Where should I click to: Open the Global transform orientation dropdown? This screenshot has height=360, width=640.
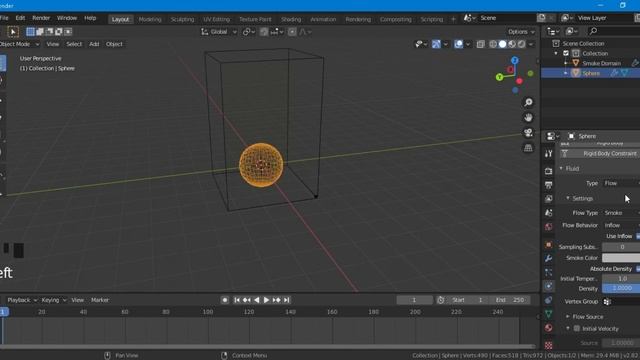click(x=219, y=32)
